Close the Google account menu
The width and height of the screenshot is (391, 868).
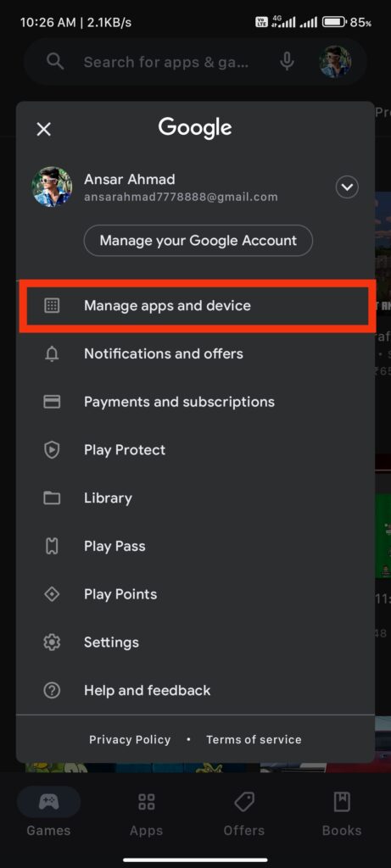tap(44, 130)
